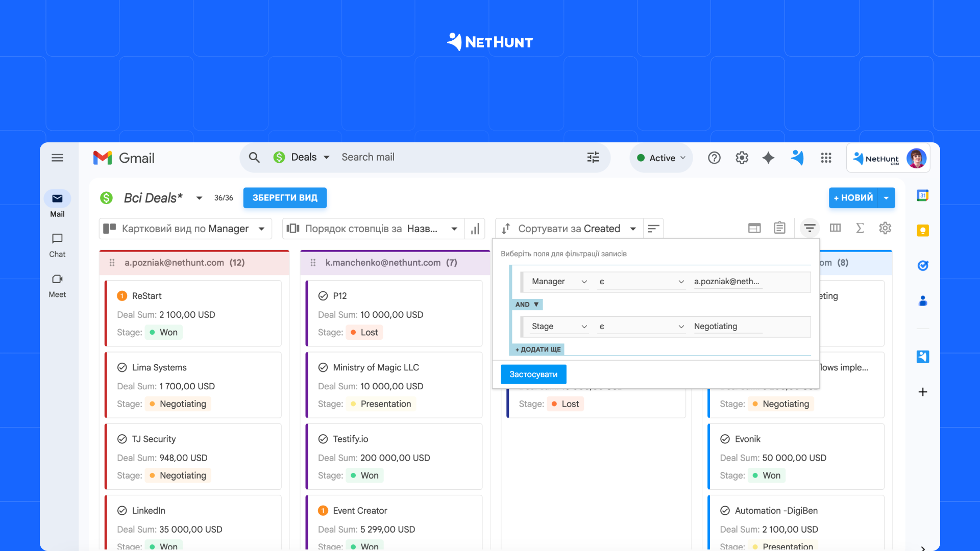Toggle completion check on Automation -DigiBen card

click(725, 510)
